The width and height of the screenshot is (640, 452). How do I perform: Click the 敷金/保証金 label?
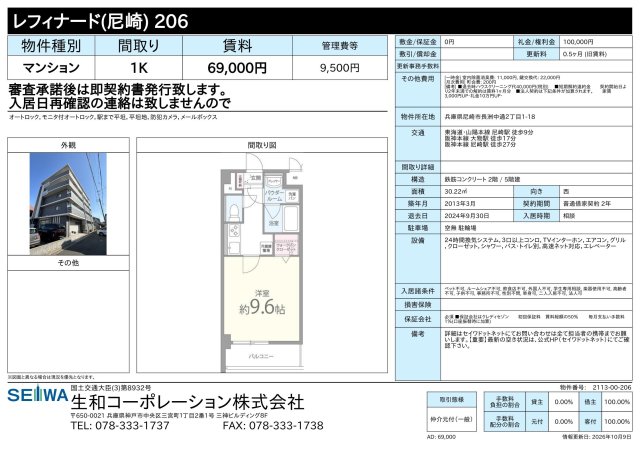[418, 42]
